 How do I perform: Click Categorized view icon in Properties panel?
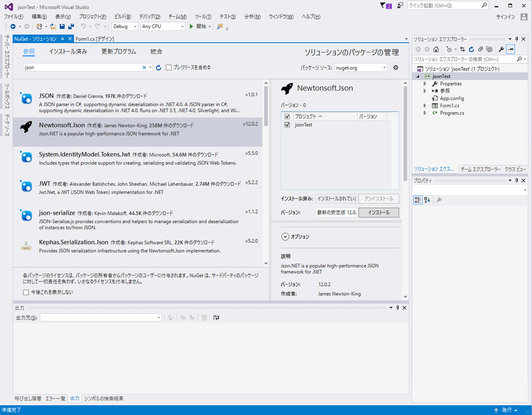pos(418,200)
